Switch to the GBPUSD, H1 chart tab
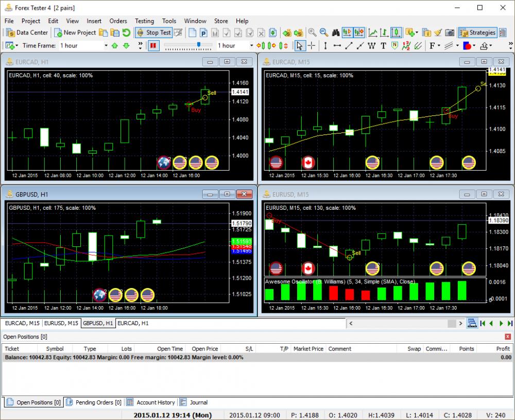Viewport: 515px width, 420px height. (98, 323)
